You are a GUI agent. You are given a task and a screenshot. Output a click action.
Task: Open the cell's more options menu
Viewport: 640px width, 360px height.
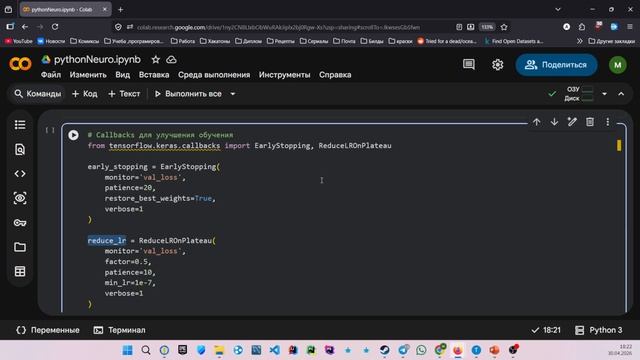(x=608, y=122)
